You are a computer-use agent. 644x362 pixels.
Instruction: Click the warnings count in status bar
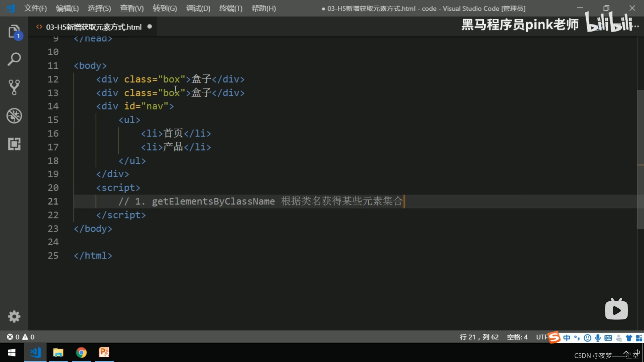(x=29, y=337)
